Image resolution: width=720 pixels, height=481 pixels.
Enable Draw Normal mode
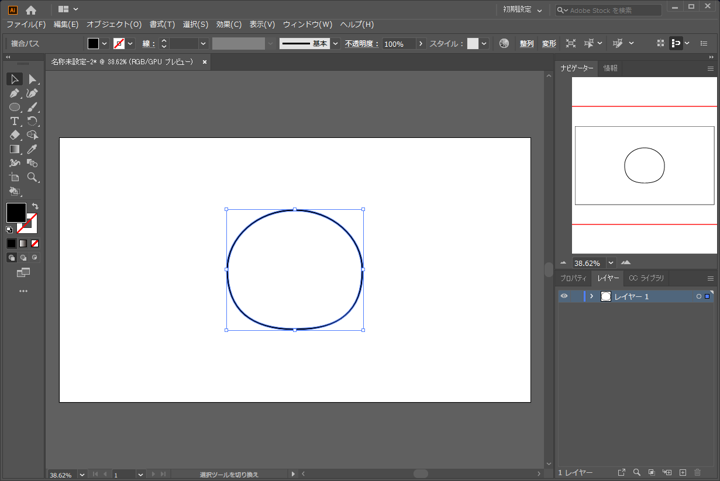pyautogui.click(x=11, y=258)
